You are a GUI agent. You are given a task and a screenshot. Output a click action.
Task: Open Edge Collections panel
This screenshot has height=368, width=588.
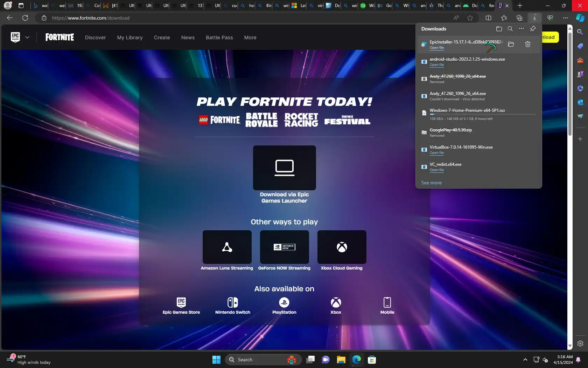(519, 18)
